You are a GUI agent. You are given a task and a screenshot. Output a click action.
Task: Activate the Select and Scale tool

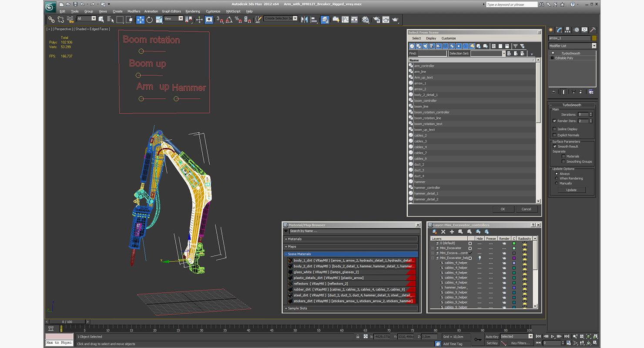tap(159, 20)
